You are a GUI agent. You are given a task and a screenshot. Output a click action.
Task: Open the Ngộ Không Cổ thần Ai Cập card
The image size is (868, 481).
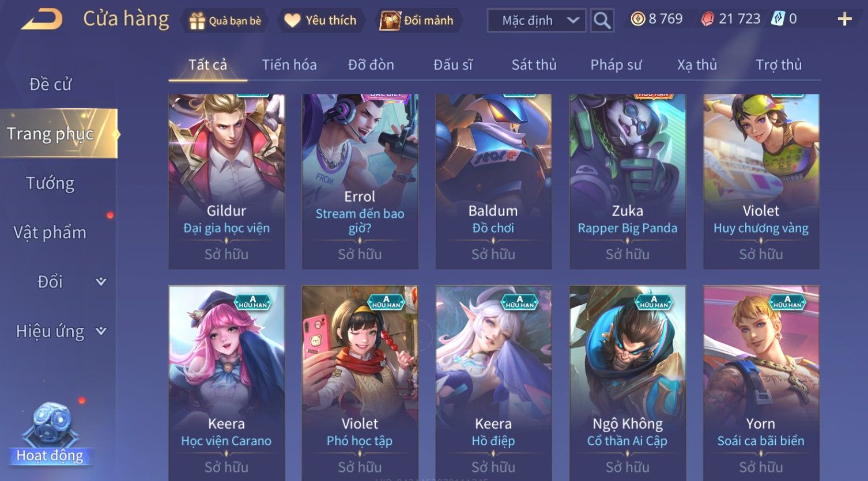coord(627,382)
